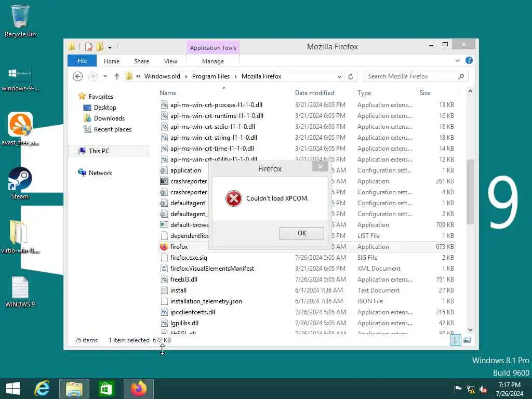The width and height of the screenshot is (532, 399).
Task: Open Downloads in the navigation pane
Action: click(109, 118)
